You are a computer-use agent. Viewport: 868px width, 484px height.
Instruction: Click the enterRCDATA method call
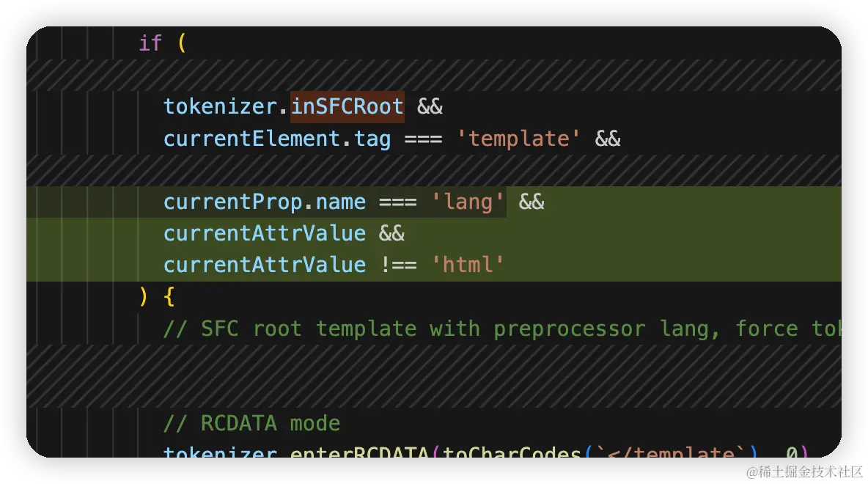(x=360, y=453)
